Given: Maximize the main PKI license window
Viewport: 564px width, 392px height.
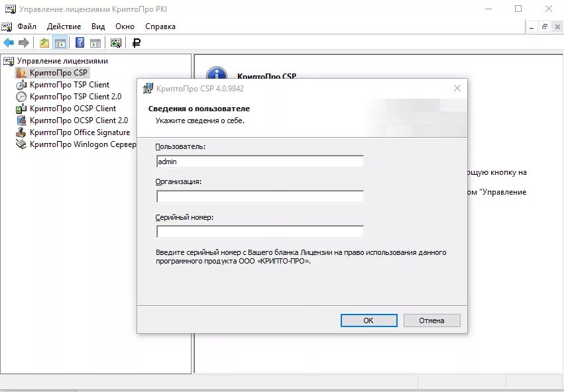Looking at the screenshot, I should [518, 9].
